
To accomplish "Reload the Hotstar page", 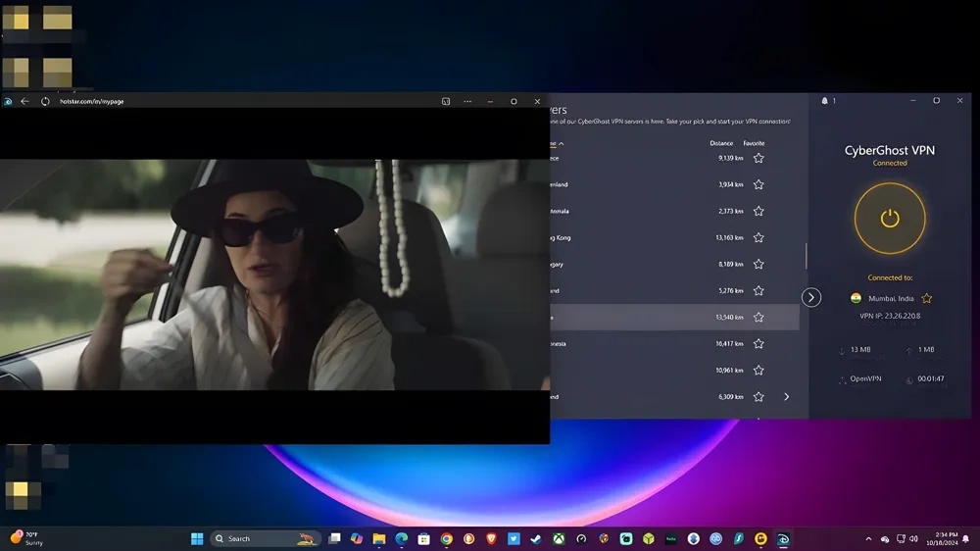I will [45, 101].
